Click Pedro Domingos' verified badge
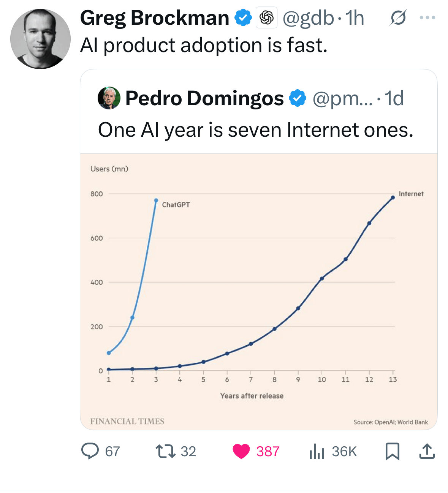 click(298, 98)
